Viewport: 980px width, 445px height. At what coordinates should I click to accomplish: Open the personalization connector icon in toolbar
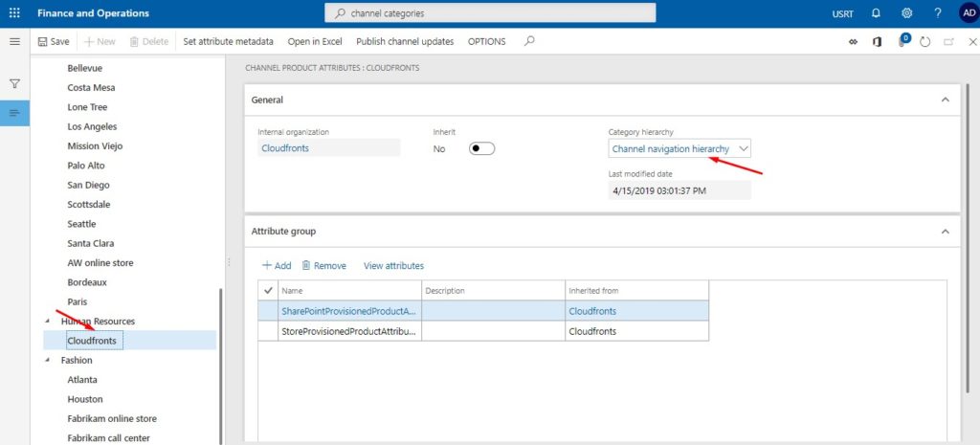tap(853, 42)
